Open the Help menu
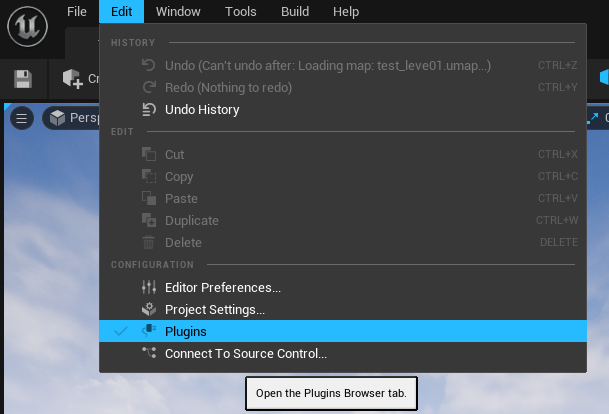This screenshot has height=414, width=609. coord(346,12)
